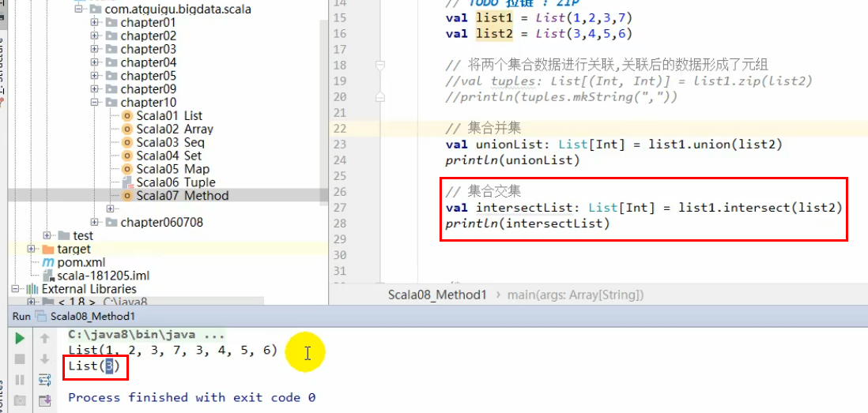Click the Scala01 List object icon
868x413 pixels.
tap(127, 115)
